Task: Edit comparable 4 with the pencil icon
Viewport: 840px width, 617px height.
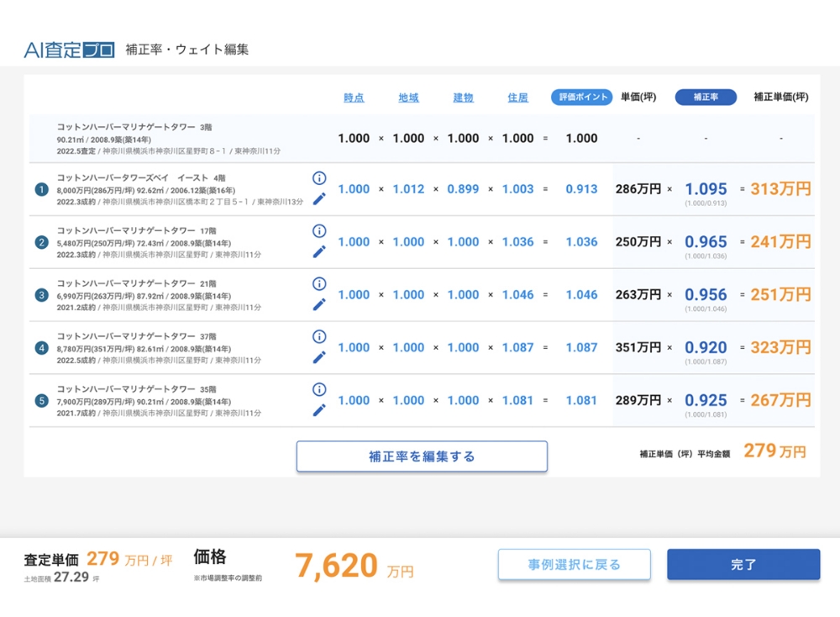Action: coord(319,357)
